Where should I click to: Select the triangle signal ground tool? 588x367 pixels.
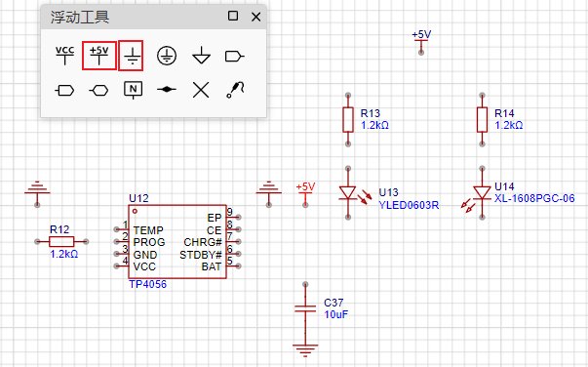(x=201, y=56)
